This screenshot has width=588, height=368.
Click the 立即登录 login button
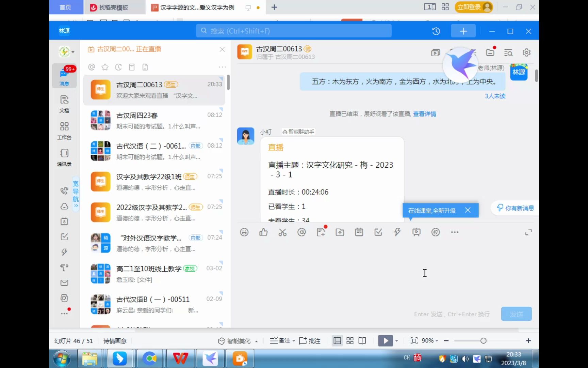pos(474,7)
